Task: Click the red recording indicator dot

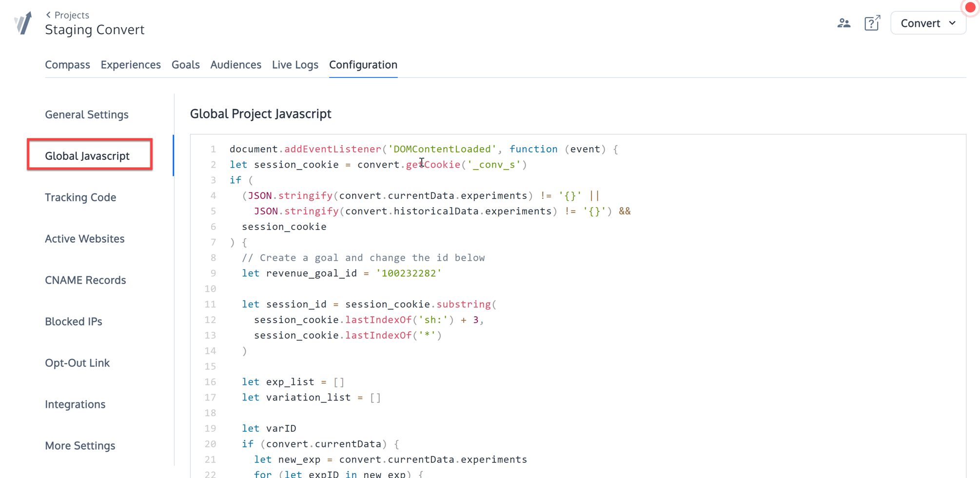Action: click(x=970, y=7)
